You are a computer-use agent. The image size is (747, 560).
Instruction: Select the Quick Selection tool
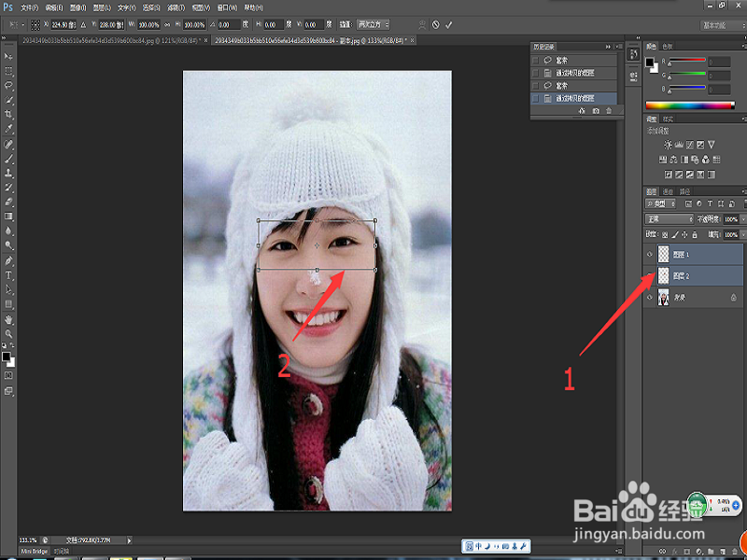8,100
